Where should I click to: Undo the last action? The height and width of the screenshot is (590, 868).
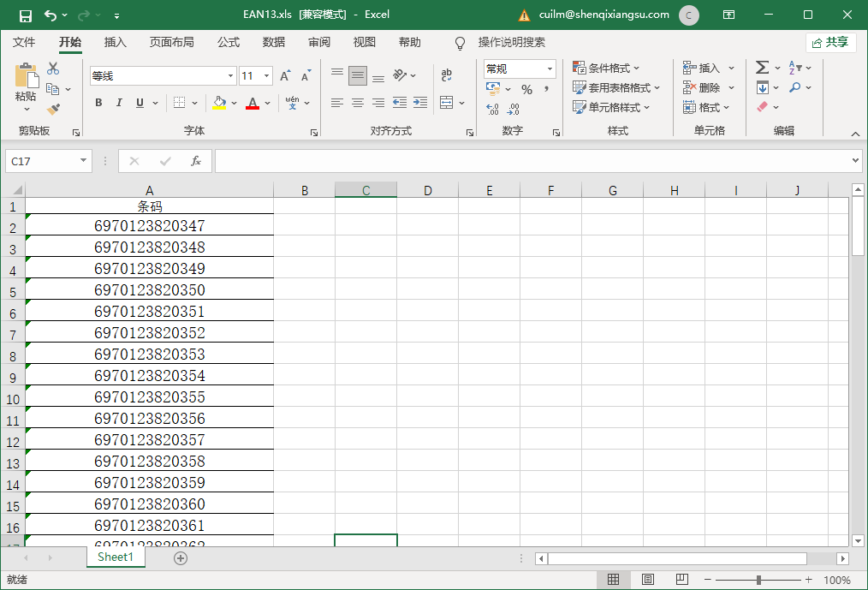[x=51, y=15]
